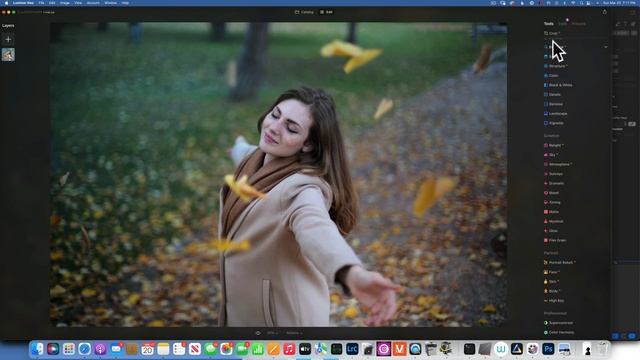Viewport: 640px width, 360px height.
Task: Open Lightroom Classic in the dock
Action: (x=352, y=349)
